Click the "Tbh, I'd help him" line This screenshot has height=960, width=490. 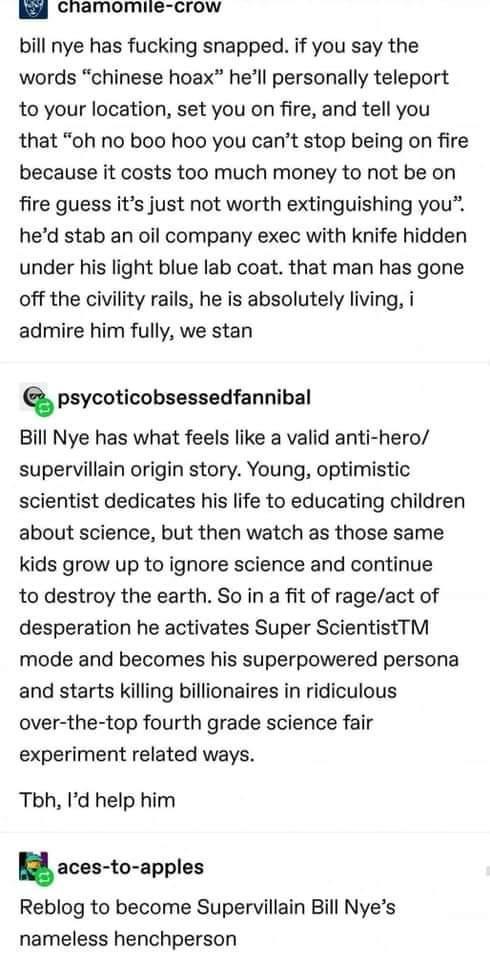click(97, 800)
